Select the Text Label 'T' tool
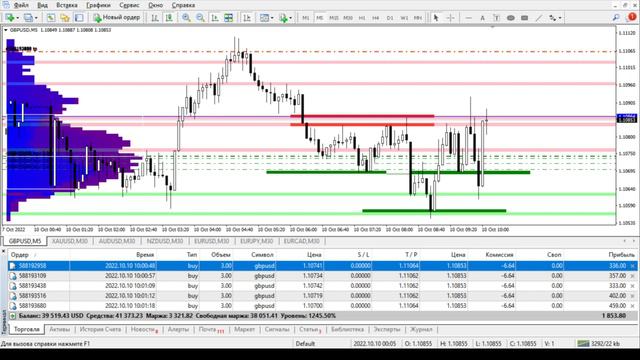The height and width of the screenshot is (360, 640). pyautogui.click(x=496, y=18)
